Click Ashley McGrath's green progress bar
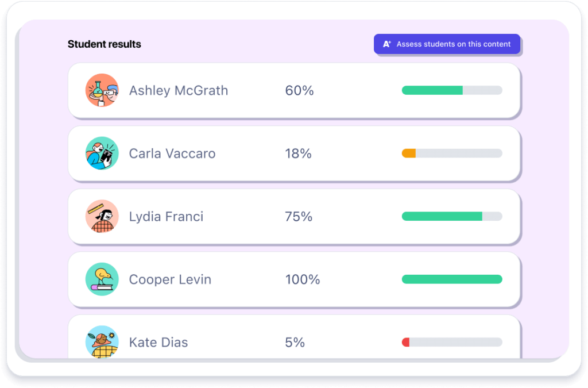588x388 pixels. point(452,90)
